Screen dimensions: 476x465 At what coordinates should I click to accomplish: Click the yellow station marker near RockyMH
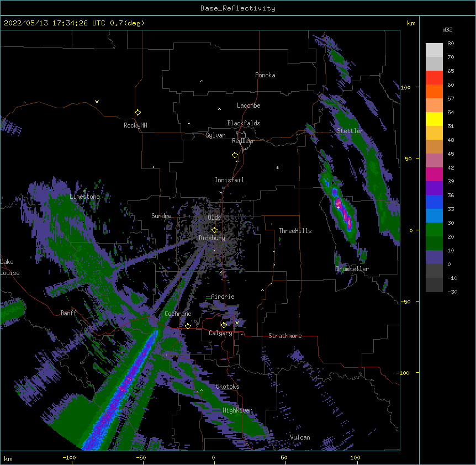137,112
